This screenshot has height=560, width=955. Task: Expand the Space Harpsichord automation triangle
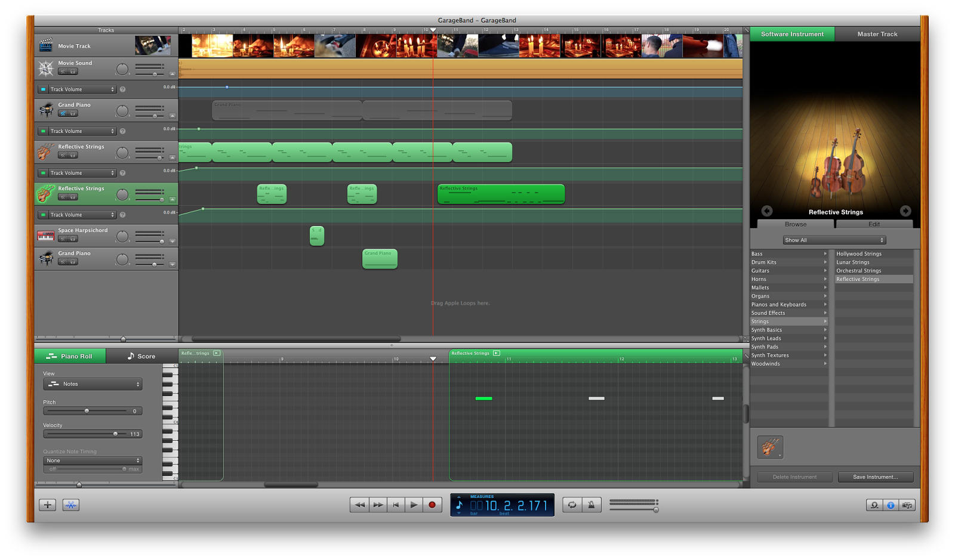point(172,242)
